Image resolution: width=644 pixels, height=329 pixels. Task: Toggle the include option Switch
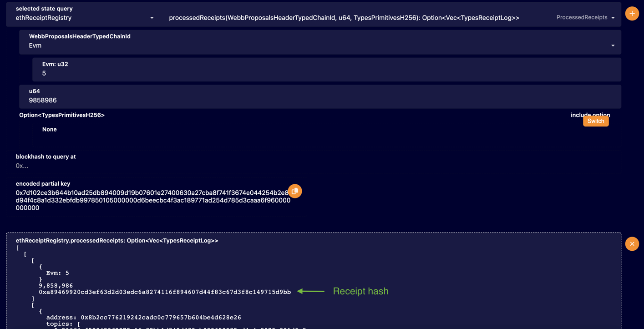coord(595,121)
